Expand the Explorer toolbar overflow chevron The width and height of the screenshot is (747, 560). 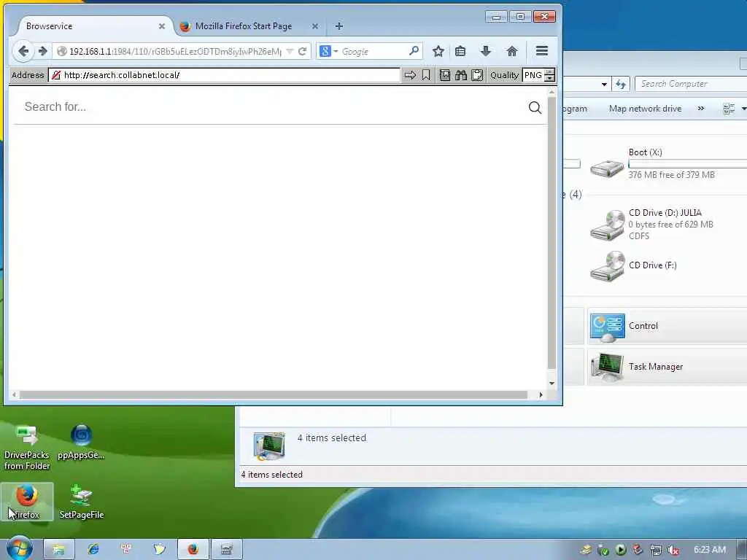point(701,108)
